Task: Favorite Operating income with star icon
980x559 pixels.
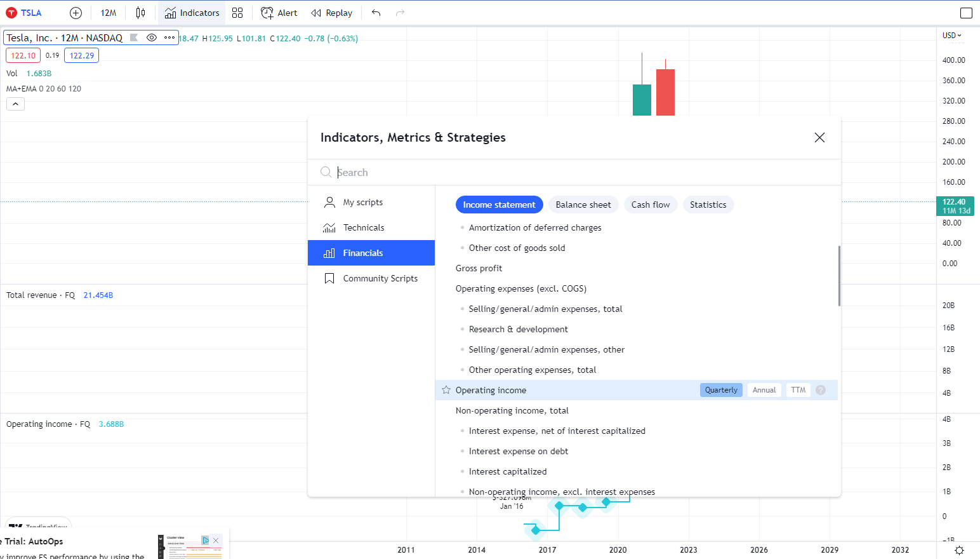Action: 446,390
